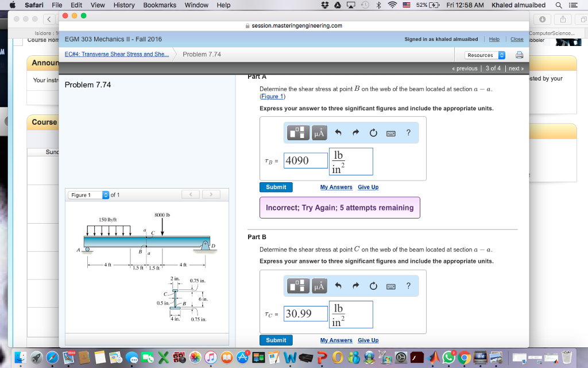Open Microsoft Word from the Dock

pos(290,357)
